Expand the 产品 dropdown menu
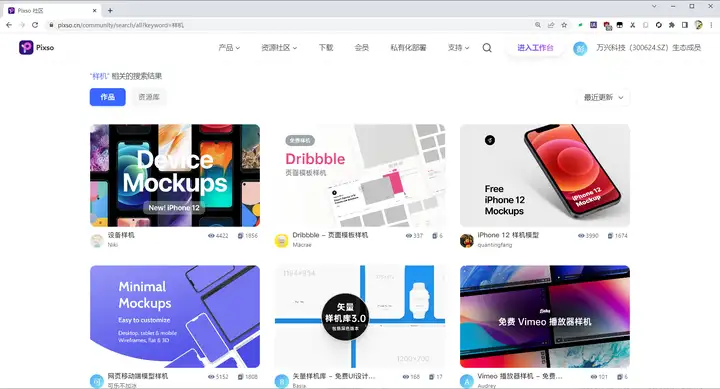This screenshot has width=720, height=389. 229,47
